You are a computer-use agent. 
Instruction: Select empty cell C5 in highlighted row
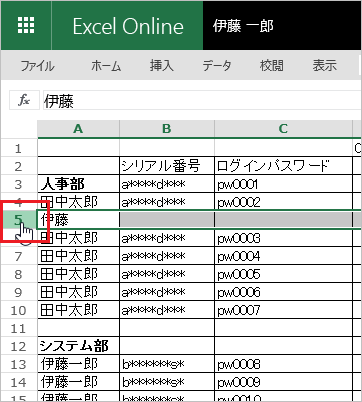283,220
